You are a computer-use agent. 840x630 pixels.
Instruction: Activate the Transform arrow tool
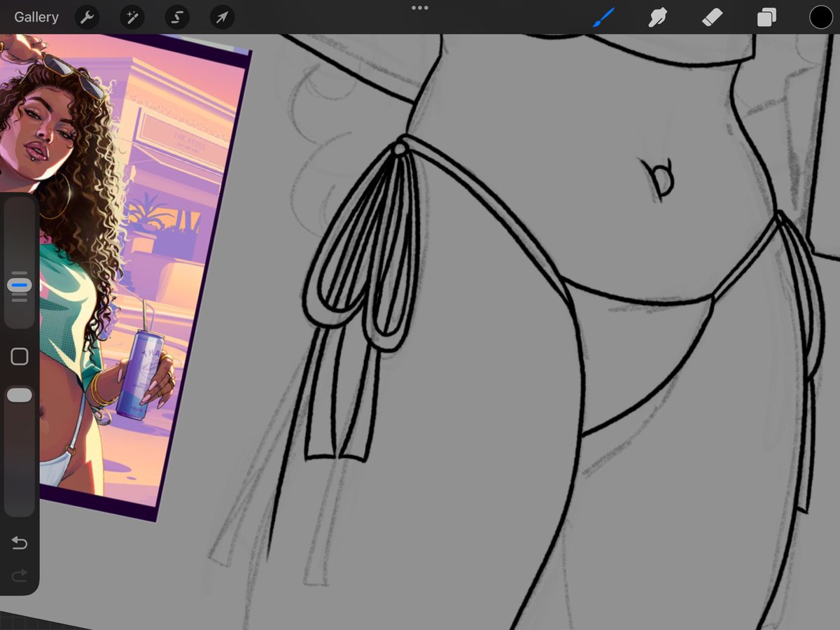pyautogui.click(x=222, y=17)
